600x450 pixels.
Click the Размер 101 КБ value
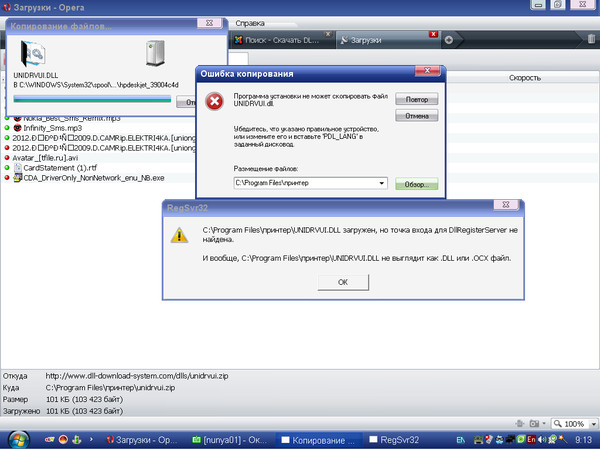coord(85,399)
